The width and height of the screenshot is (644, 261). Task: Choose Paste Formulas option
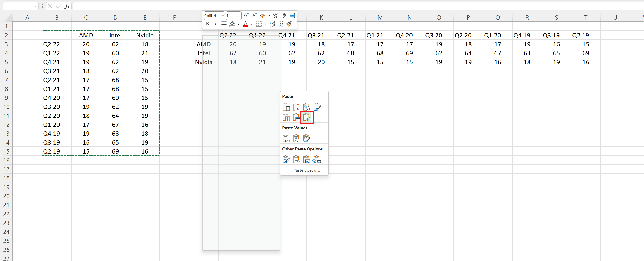(296, 107)
